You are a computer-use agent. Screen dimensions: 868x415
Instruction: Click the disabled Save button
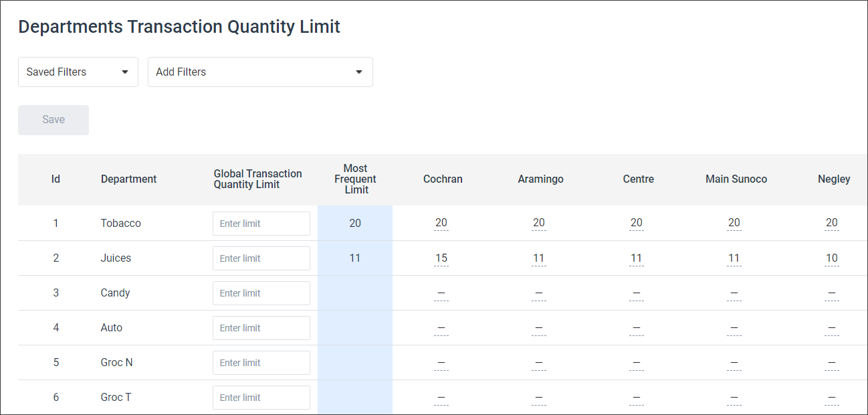[53, 120]
